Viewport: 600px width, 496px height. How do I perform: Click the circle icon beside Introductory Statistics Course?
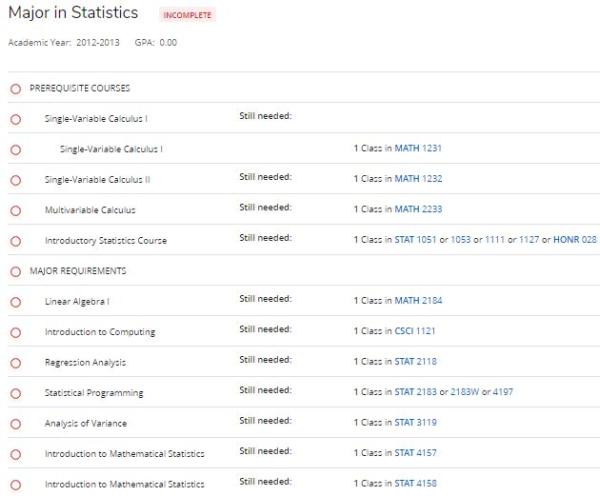[x=15, y=241]
